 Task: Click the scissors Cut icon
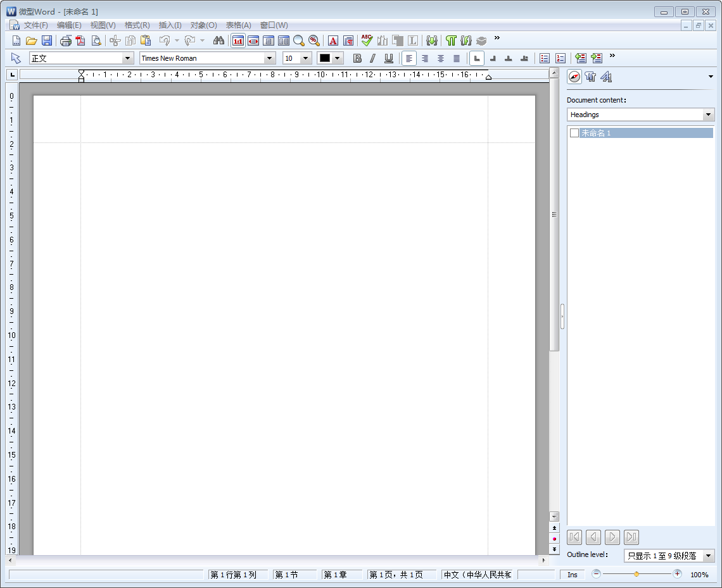coord(115,41)
